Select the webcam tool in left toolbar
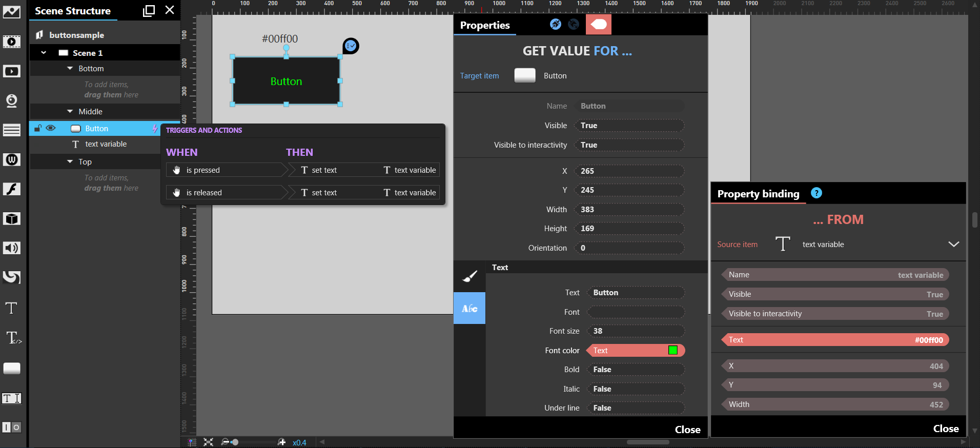Screen dimensions: 980x448 click(x=11, y=101)
